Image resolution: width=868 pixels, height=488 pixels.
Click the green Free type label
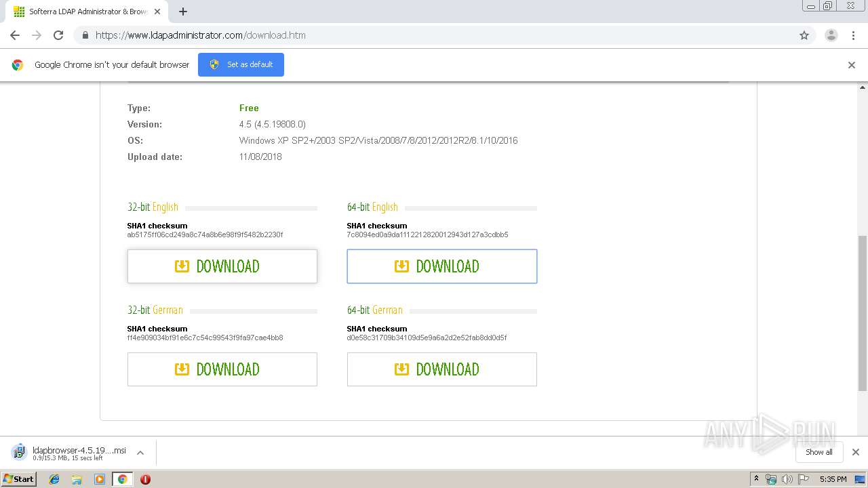249,108
